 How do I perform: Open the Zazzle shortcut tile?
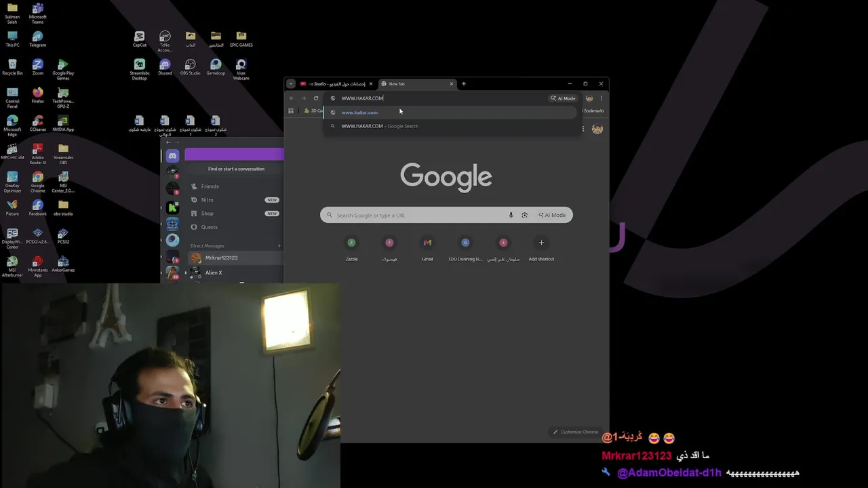tap(351, 249)
